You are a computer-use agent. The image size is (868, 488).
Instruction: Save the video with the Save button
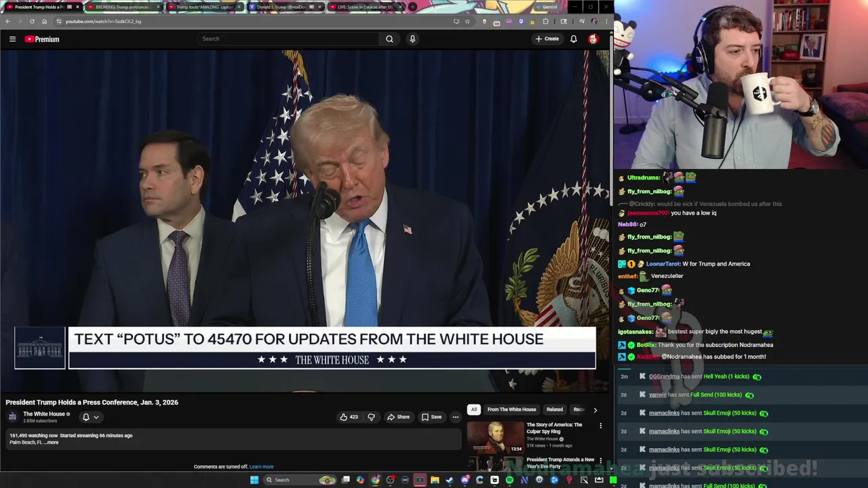tap(431, 417)
